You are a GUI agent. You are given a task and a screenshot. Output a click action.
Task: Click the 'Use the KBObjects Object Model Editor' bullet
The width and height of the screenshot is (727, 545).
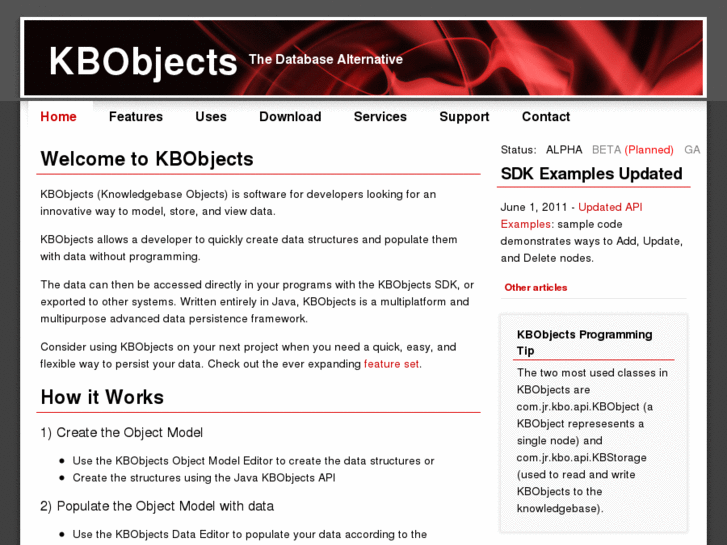pos(253,461)
